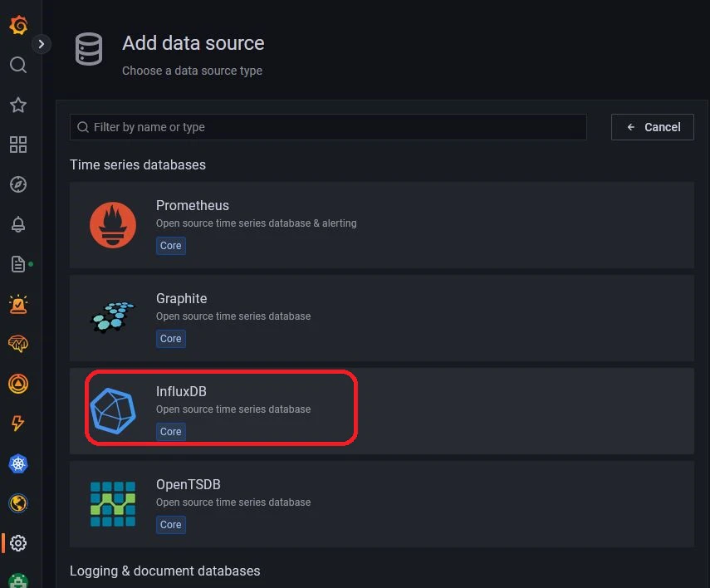
Task: Click the Filter by name or type field
Action: pos(328,127)
